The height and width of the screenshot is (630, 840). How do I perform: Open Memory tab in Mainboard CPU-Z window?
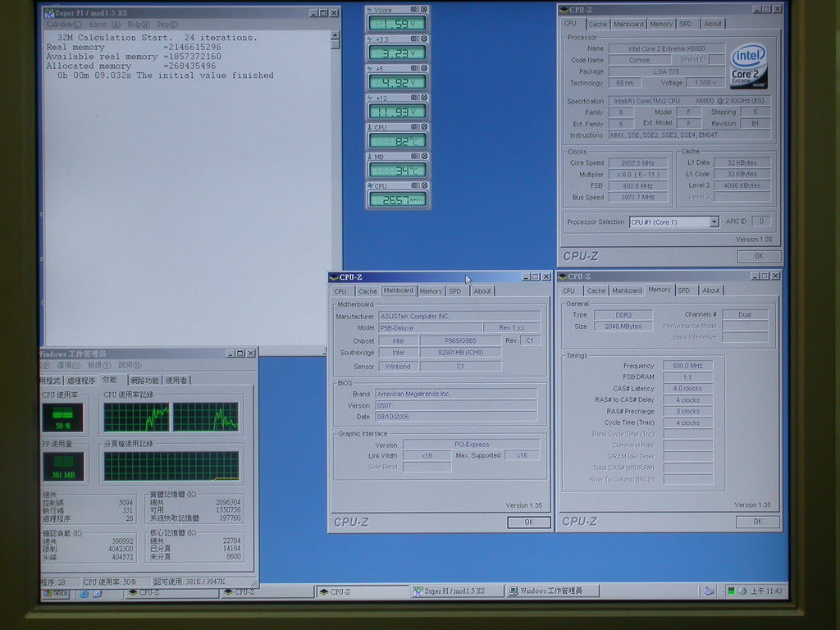click(x=431, y=291)
